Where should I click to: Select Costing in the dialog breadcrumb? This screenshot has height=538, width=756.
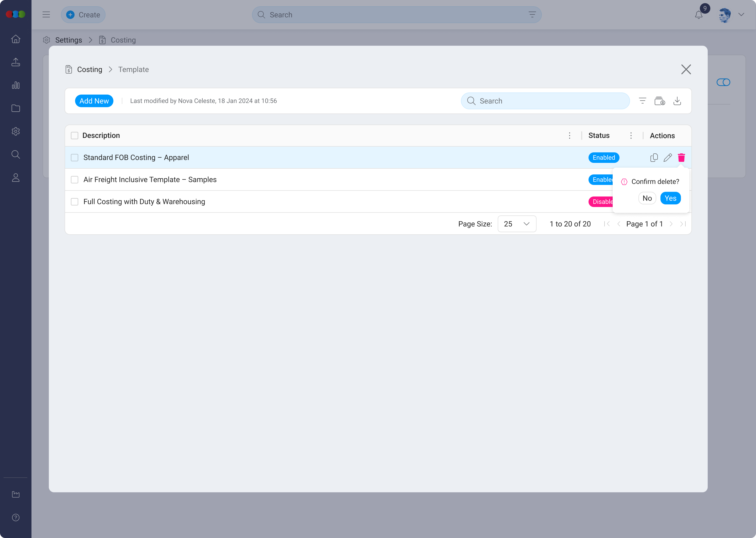pyautogui.click(x=89, y=69)
